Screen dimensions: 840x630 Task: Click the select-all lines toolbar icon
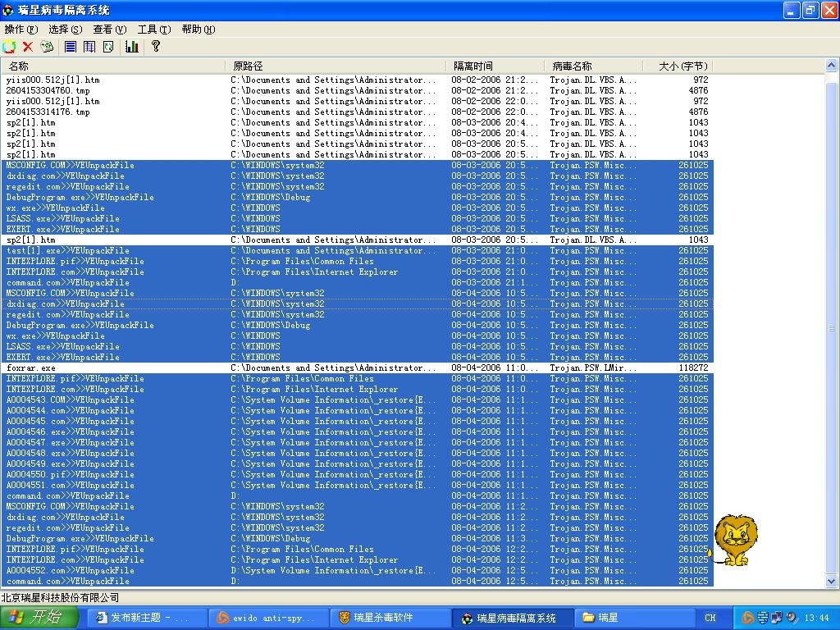coord(71,47)
